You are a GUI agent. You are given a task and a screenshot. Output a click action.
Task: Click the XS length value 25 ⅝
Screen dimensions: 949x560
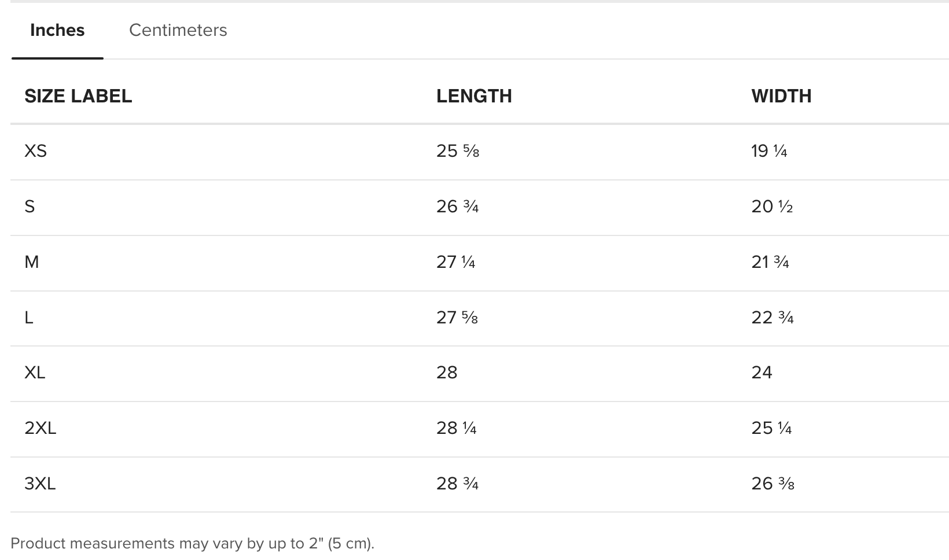(457, 151)
